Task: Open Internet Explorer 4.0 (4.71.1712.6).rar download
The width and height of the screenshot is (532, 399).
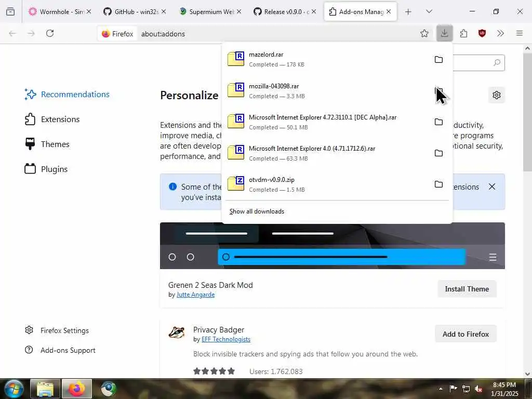Action: pos(326,153)
